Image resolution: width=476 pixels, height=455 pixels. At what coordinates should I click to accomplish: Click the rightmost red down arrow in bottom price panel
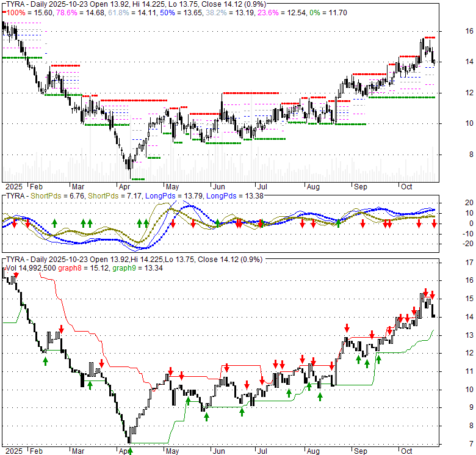coord(432,294)
